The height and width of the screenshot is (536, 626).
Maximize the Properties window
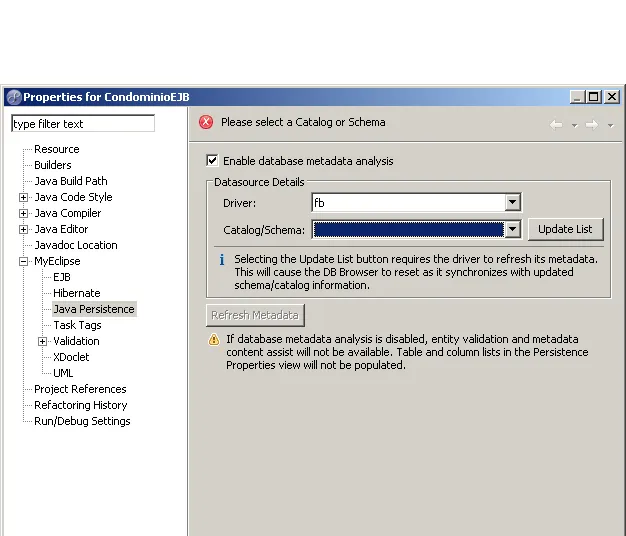[594, 97]
